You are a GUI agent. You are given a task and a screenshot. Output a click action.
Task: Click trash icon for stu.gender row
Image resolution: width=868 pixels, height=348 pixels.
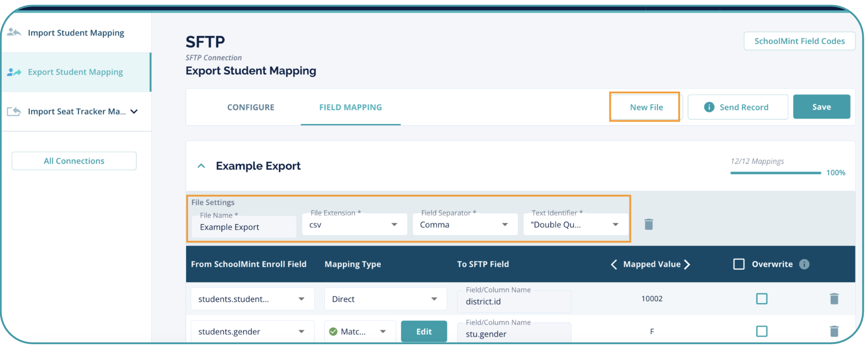point(834,331)
